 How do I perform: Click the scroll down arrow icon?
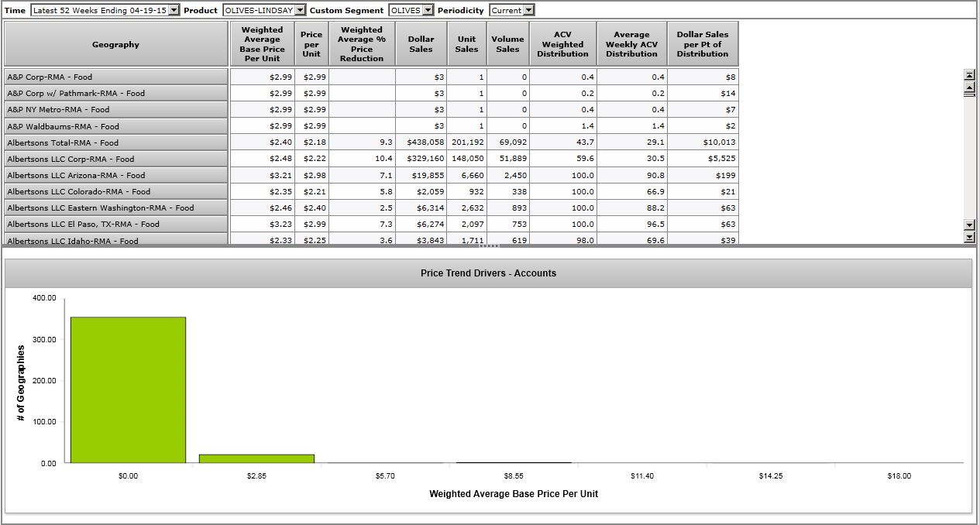coord(968,225)
